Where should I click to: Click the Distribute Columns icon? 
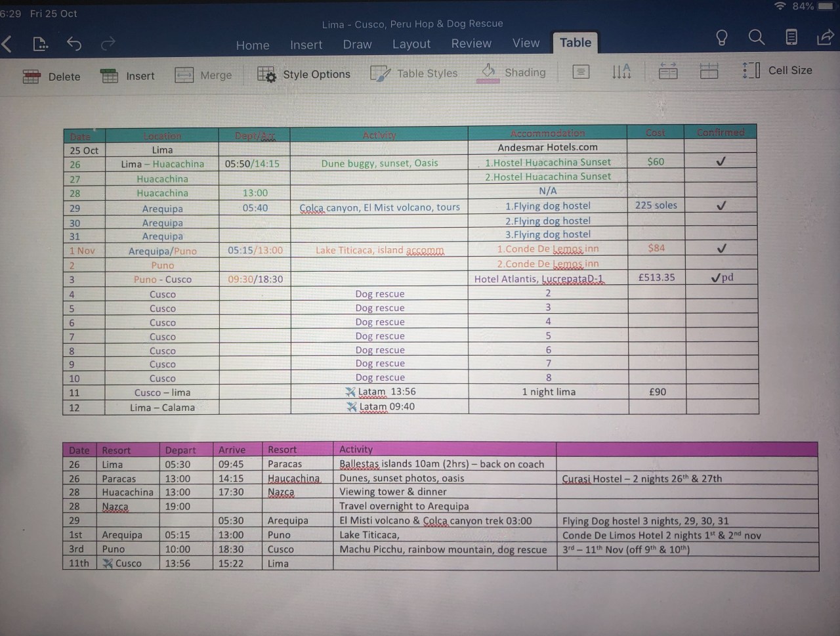click(x=668, y=72)
